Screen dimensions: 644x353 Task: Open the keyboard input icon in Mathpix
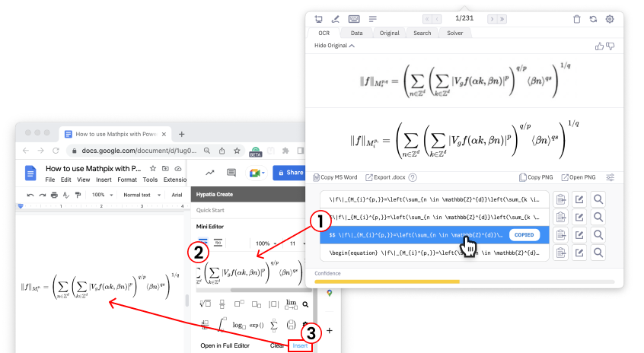pos(354,19)
